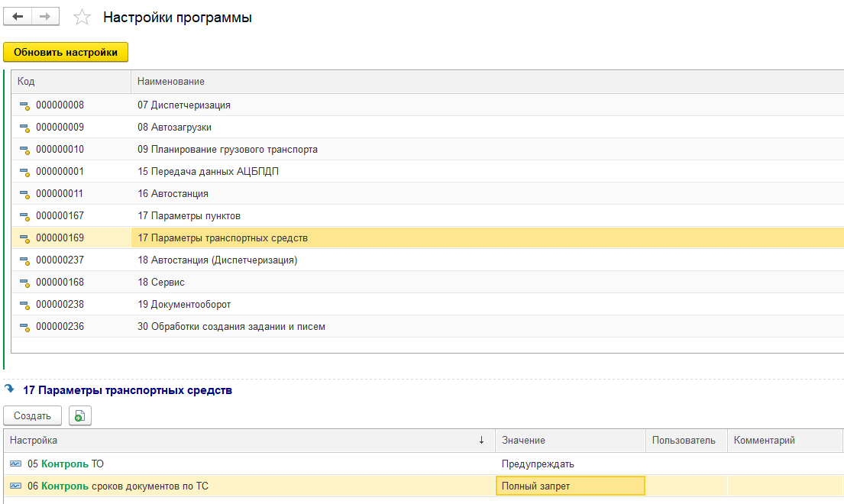844x504 pixels.
Task: Click icon of 06 Контроль сроков документов row
Action: pos(16,486)
